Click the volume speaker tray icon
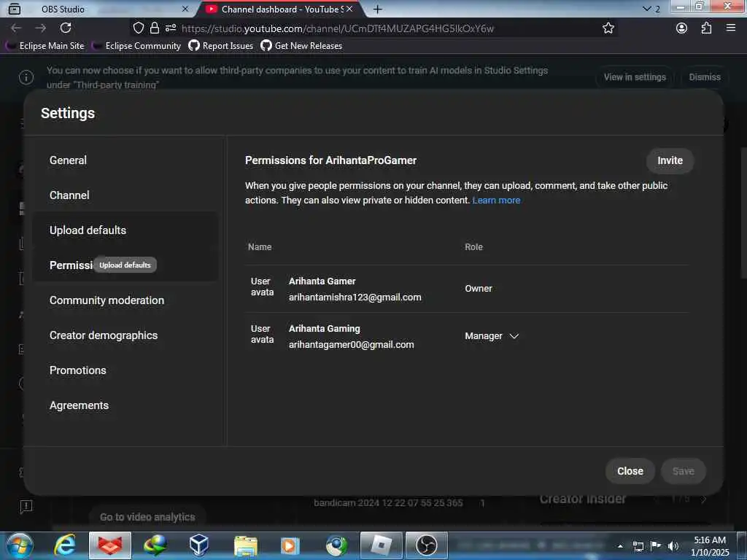The width and height of the screenshot is (747, 560). (x=673, y=546)
